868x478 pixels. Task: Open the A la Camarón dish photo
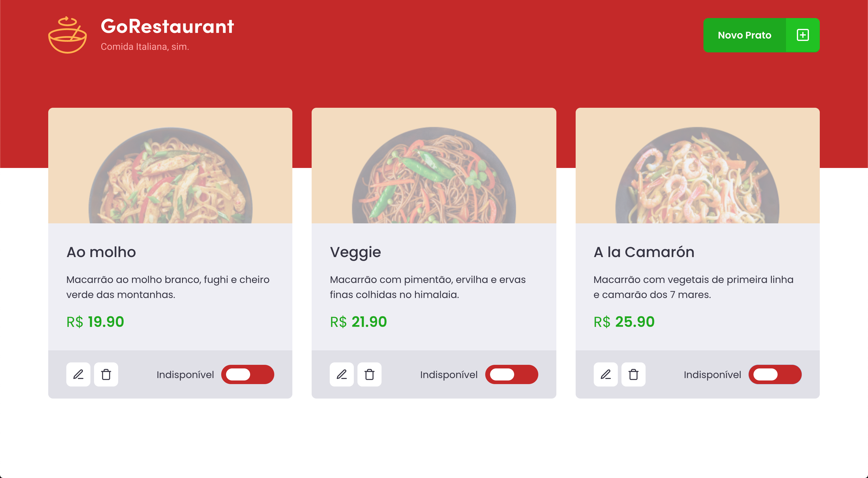coord(697,166)
